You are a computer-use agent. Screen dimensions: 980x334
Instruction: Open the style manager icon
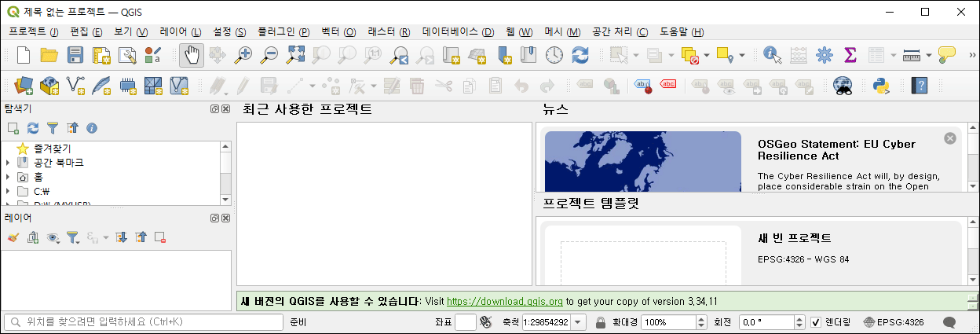pos(152,55)
